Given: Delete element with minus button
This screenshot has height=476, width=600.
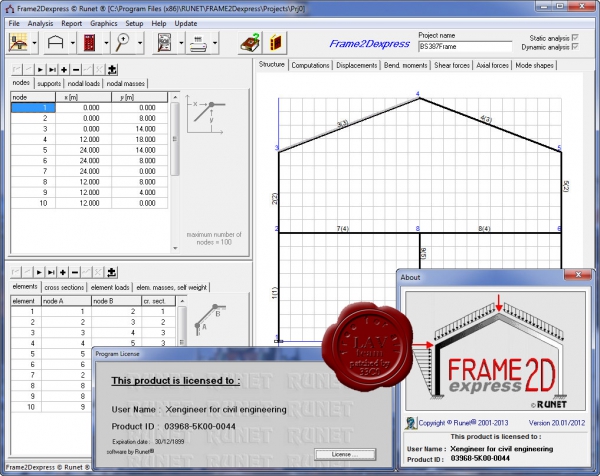Looking at the screenshot, I should click(x=75, y=272).
